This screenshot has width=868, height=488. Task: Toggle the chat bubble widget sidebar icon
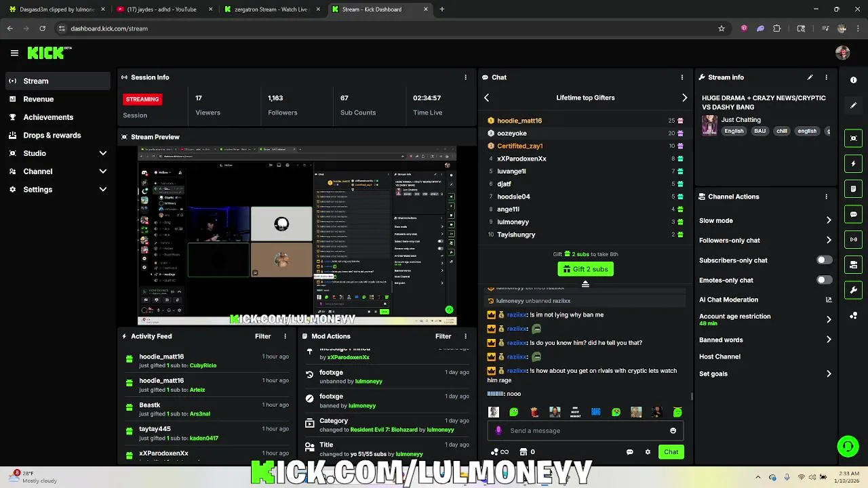(854, 214)
